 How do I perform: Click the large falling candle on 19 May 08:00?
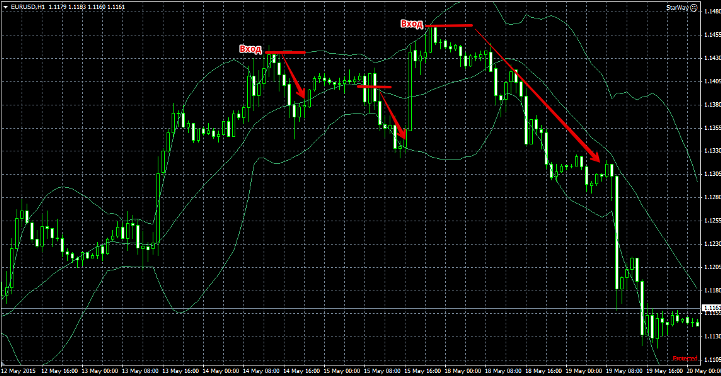point(617,233)
